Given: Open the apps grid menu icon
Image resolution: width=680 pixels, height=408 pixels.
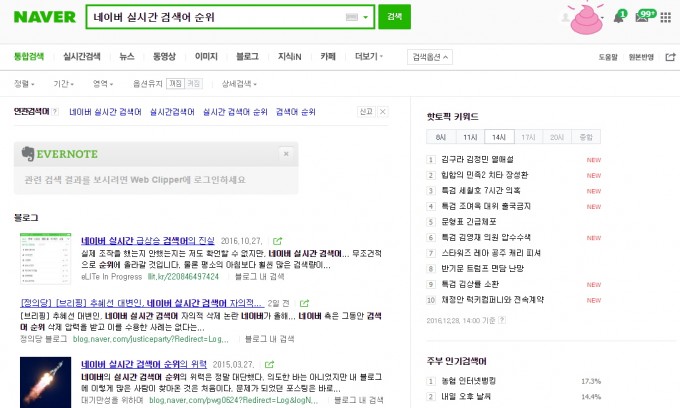Looking at the screenshot, I should [666, 17].
